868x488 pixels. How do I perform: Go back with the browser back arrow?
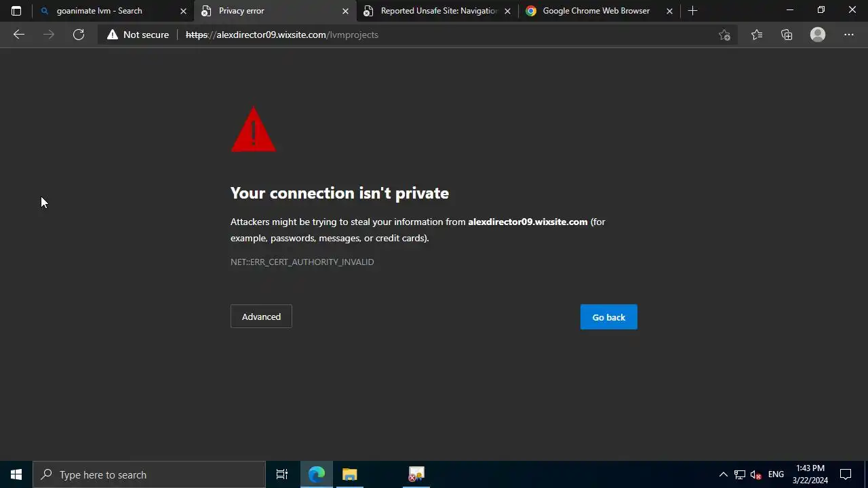19,35
